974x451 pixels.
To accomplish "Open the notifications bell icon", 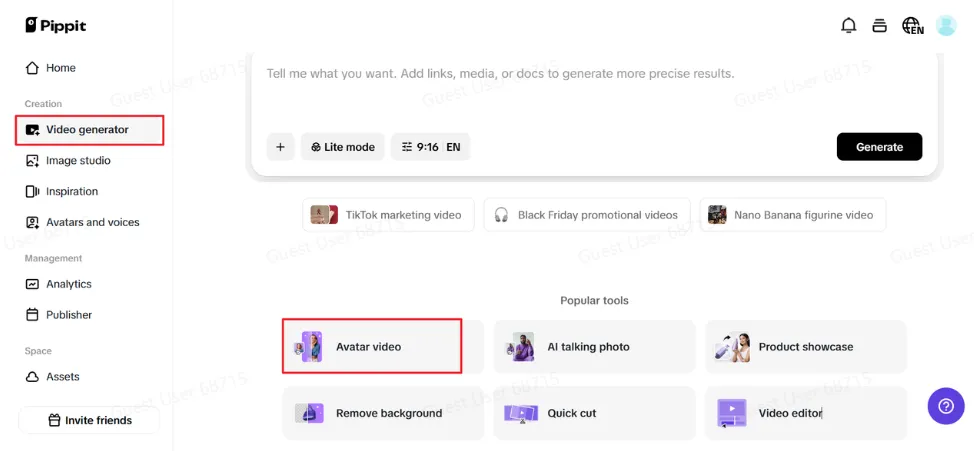I will 848,25.
